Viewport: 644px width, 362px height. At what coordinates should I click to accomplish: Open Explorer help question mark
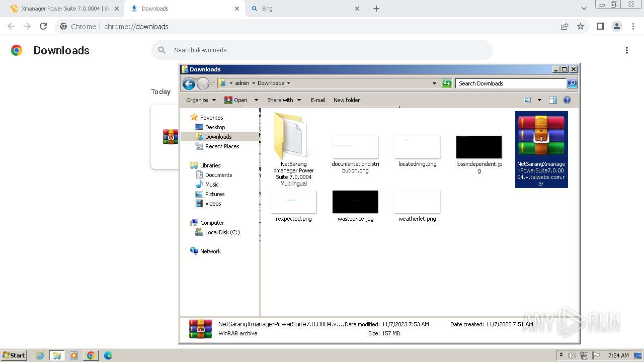click(567, 100)
